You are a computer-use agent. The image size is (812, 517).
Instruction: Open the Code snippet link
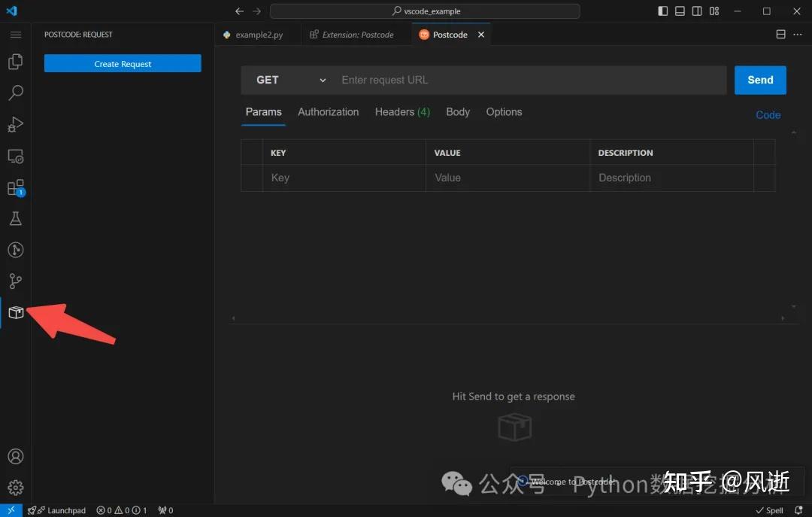pos(768,115)
